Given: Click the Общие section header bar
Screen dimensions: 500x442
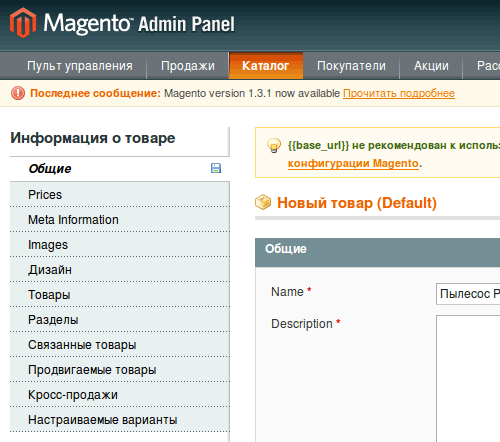Looking at the screenshot, I should [377, 252].
